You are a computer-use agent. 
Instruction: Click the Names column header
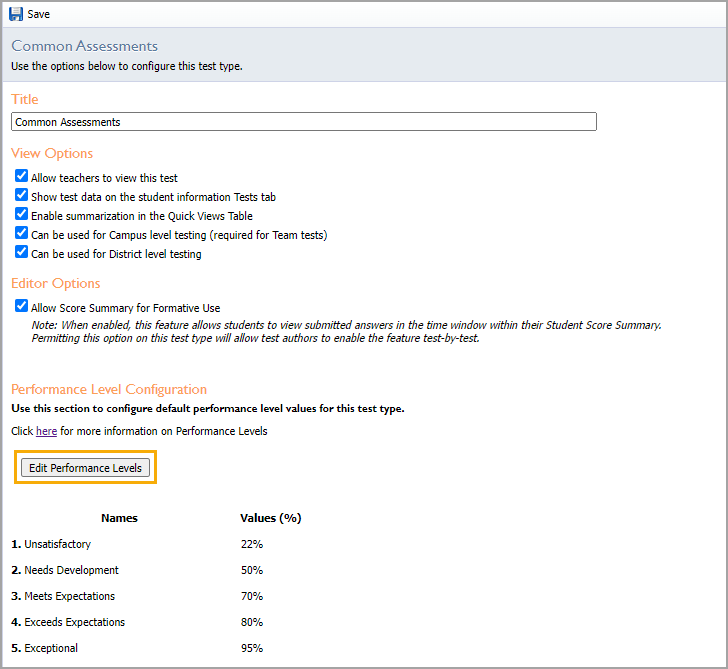pos(119,518)
